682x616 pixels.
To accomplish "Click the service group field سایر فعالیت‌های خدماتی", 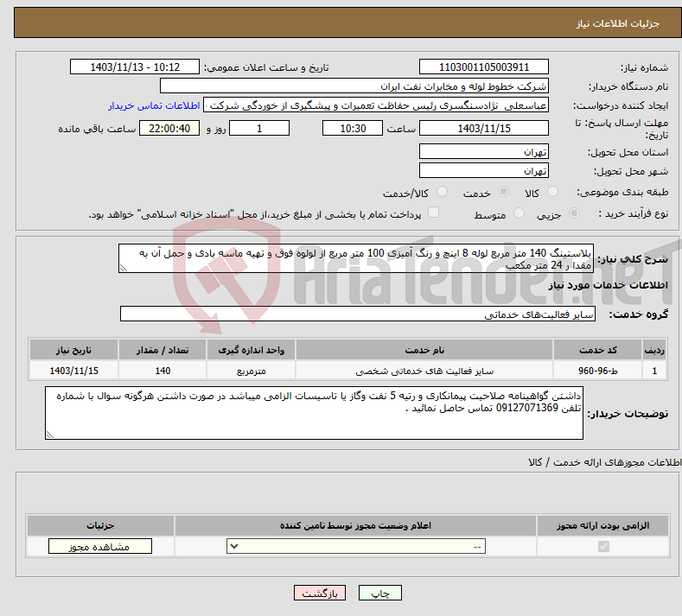I will click(x=358, y=314).
